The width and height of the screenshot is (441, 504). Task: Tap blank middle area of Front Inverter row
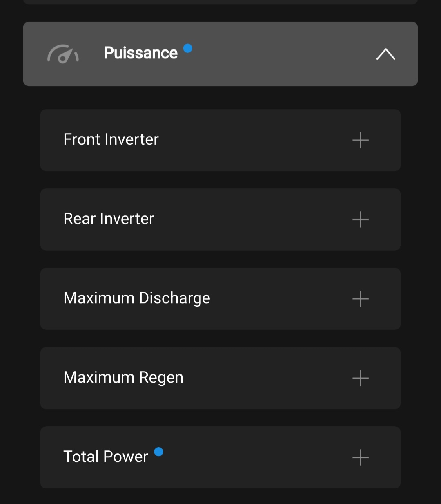pos(253,140)
